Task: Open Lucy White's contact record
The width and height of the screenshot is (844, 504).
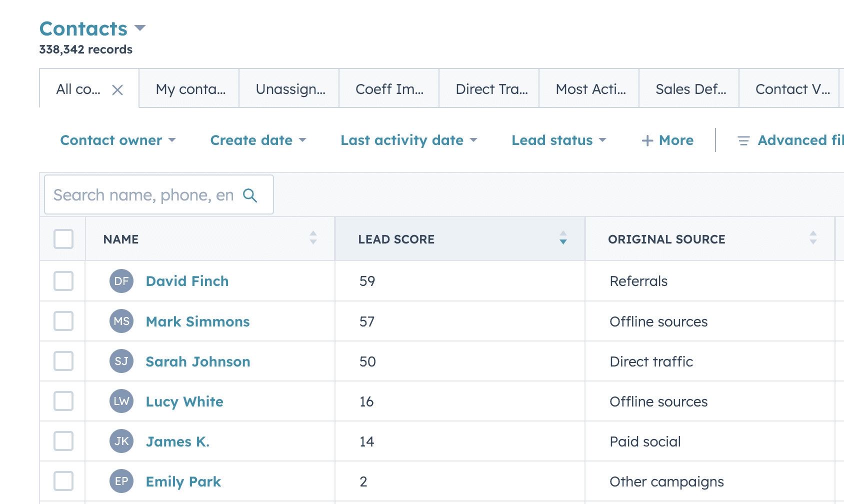Action: (184, 401)
